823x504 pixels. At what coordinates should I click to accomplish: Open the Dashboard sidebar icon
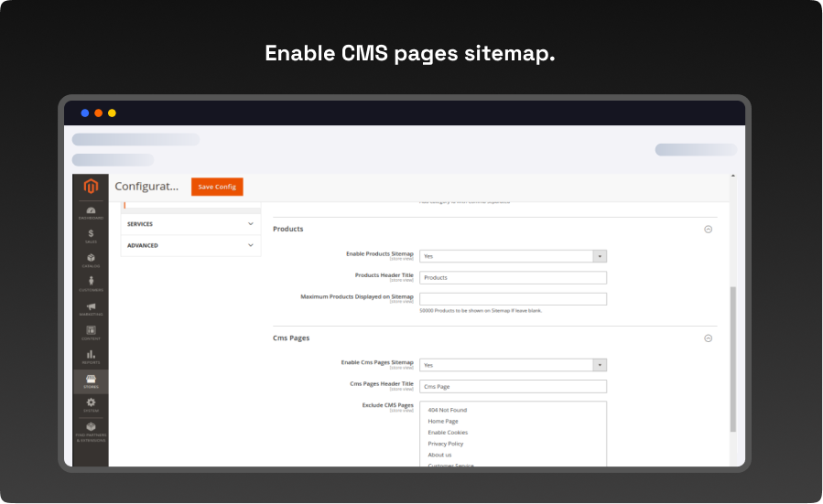91,212
